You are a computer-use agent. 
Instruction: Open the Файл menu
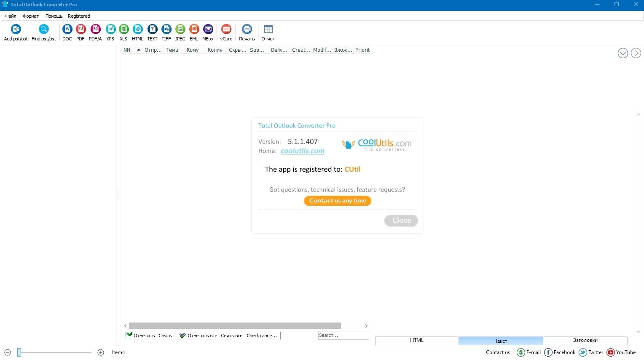[x=11, y=16]
